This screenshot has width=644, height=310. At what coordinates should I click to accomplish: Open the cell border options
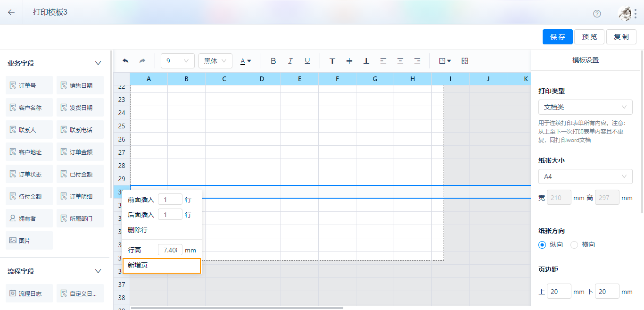tap(445, 61)
